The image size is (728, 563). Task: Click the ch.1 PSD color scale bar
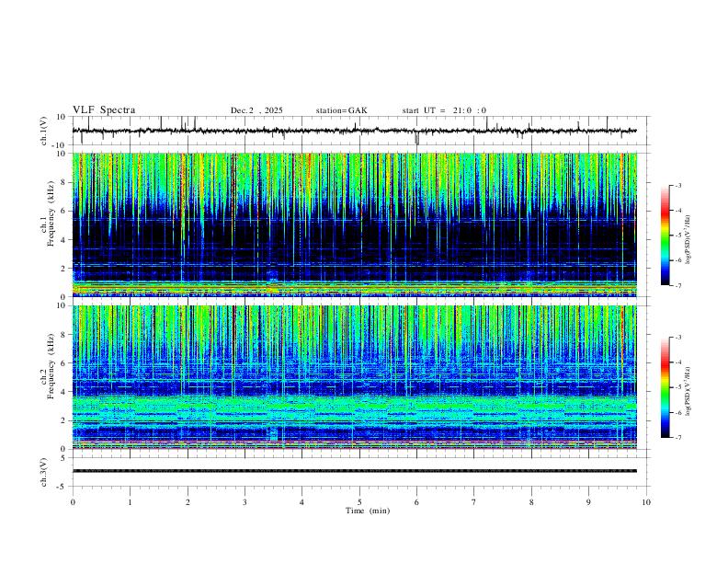coord(665,236)
